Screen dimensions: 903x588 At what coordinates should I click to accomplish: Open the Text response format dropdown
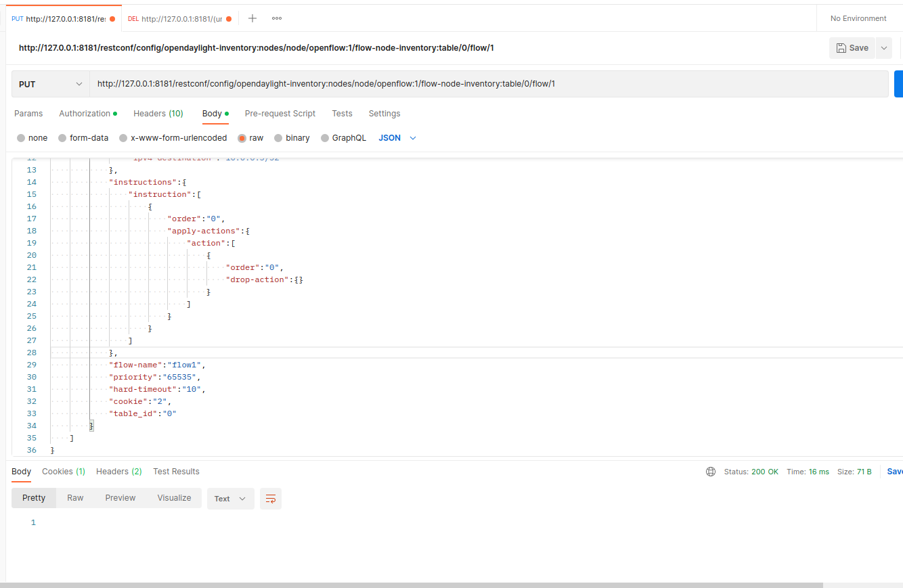point(230,499)
